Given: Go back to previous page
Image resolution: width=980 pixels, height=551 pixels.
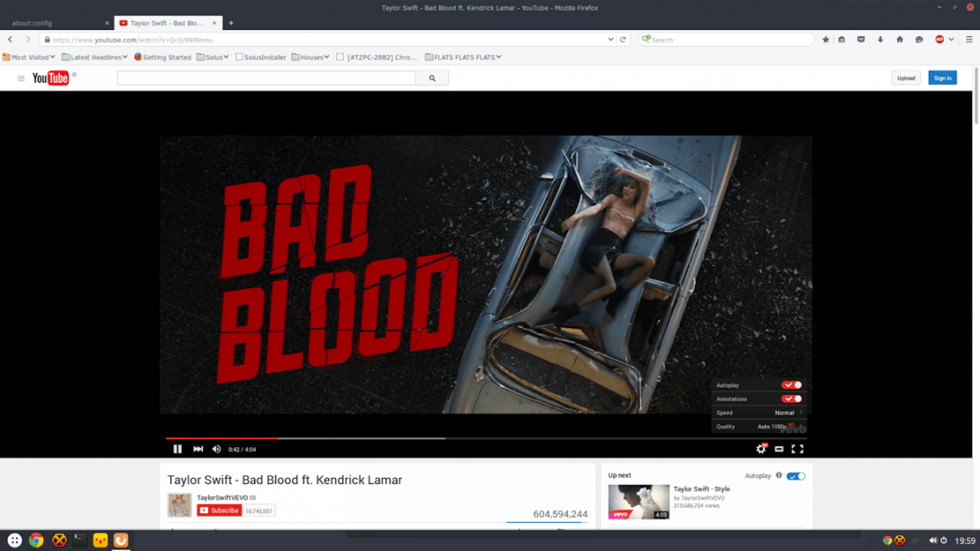Looking at the screenshot, I should tap(10, 40).
